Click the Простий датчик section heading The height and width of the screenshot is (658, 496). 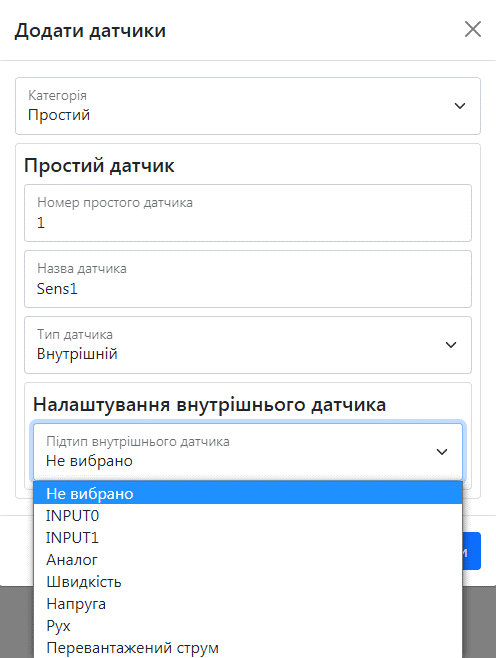(x=99, y=165)
